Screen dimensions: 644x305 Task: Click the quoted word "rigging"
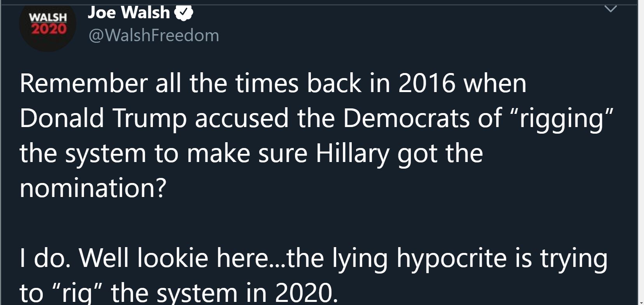[x=562, y=119]
